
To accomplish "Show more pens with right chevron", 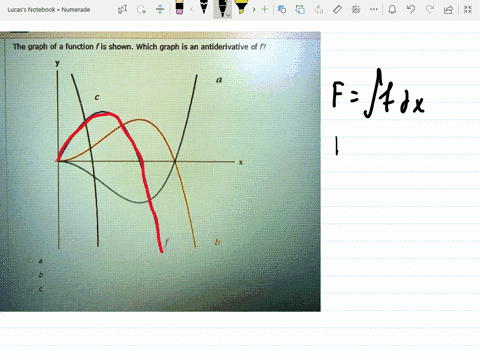I will (x=254, y=9).
